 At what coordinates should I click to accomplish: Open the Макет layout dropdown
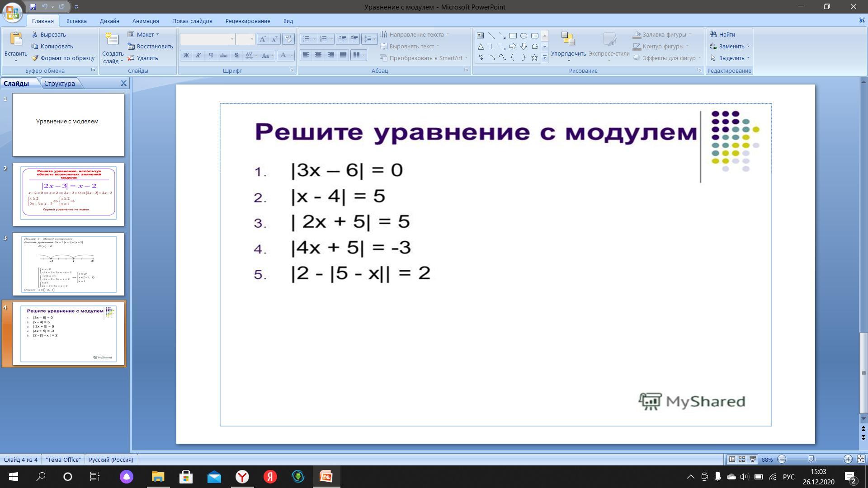point(144,34)
